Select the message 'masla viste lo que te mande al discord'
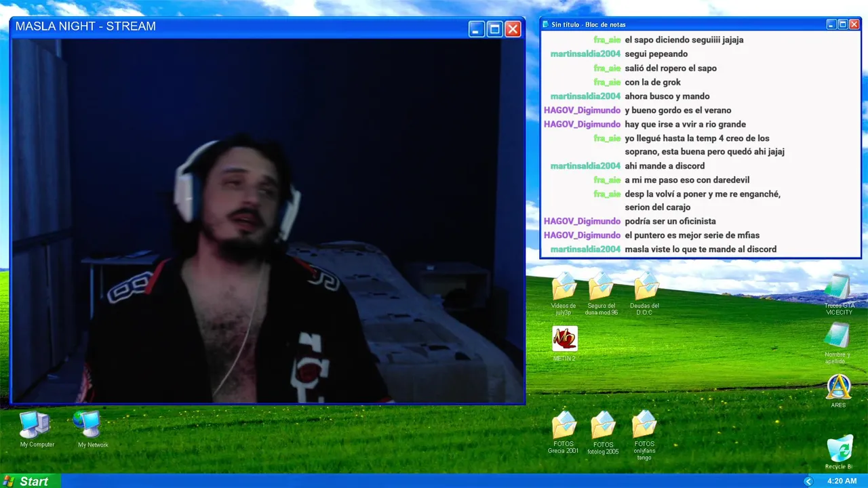868x488 pixels. click(701, 249)
